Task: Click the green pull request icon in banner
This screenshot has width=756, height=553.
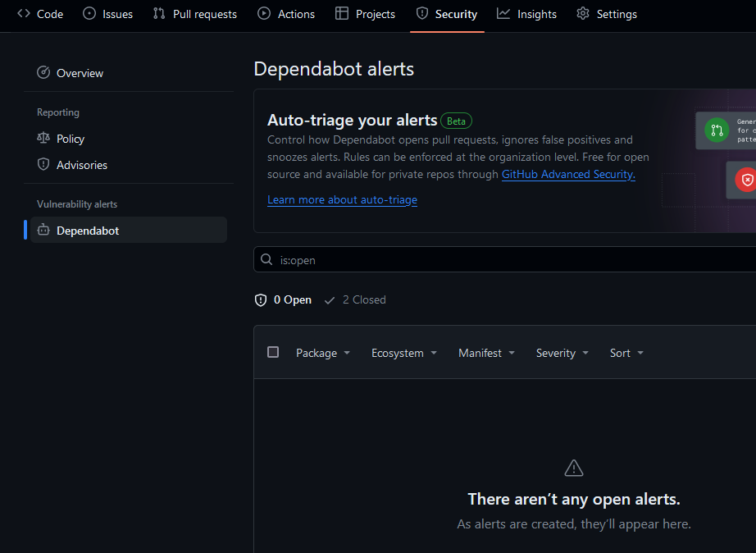Action: 717,130
